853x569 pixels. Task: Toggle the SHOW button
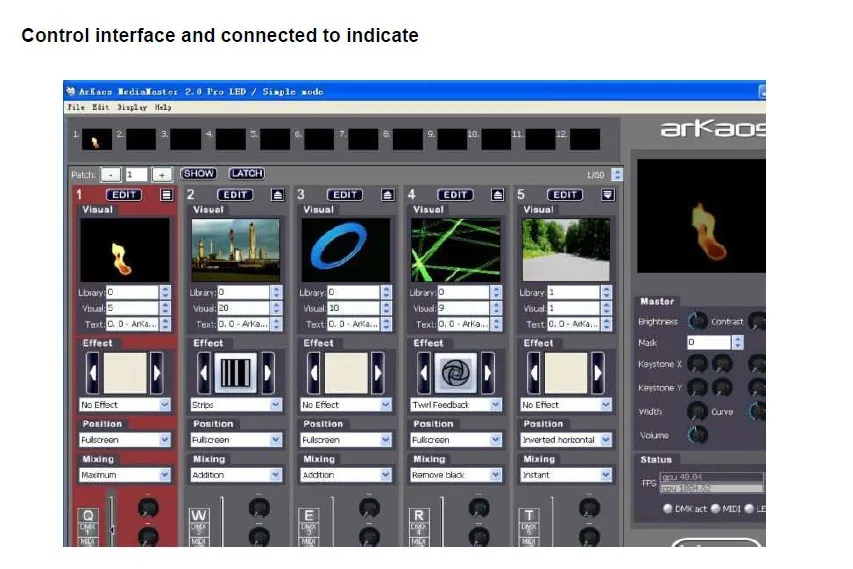tap(199, 174)
